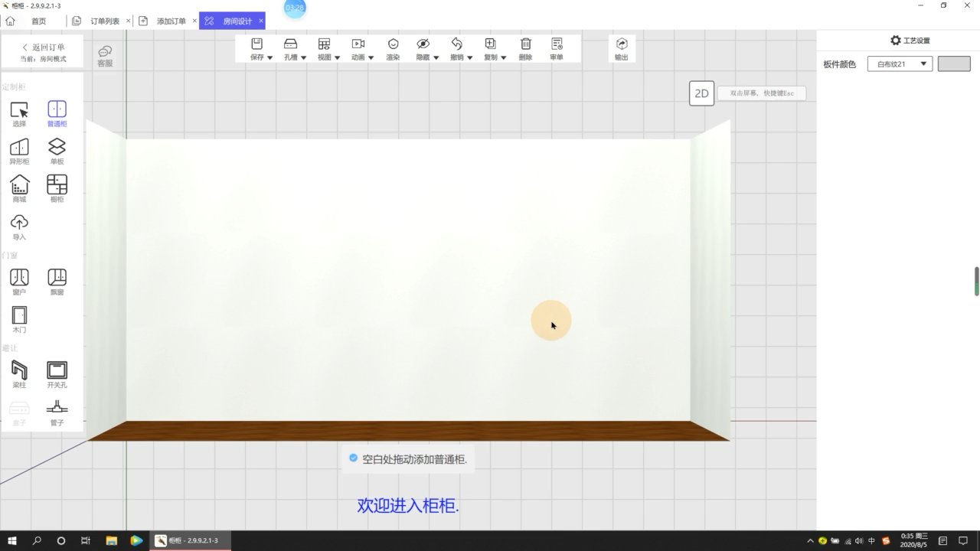Image resolution: width=980 pixels, height=551 pixels.
Task: Add a 飘窗 bay window element
Action: (57, 282)
